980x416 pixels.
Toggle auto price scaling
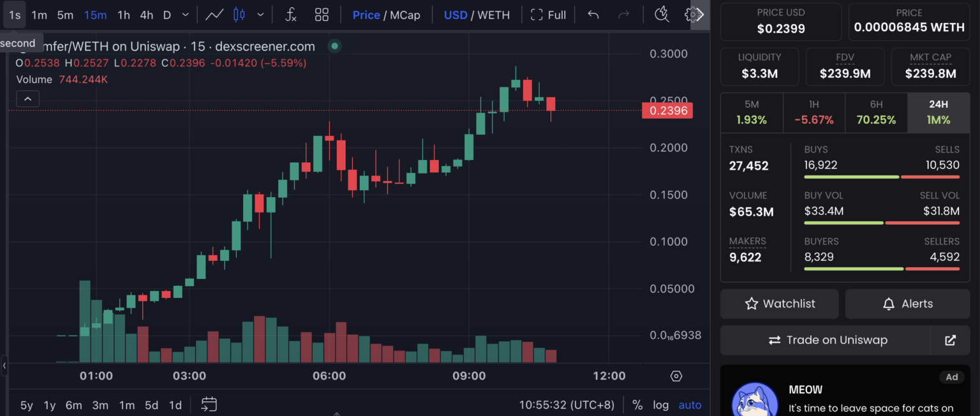[690, 405]
